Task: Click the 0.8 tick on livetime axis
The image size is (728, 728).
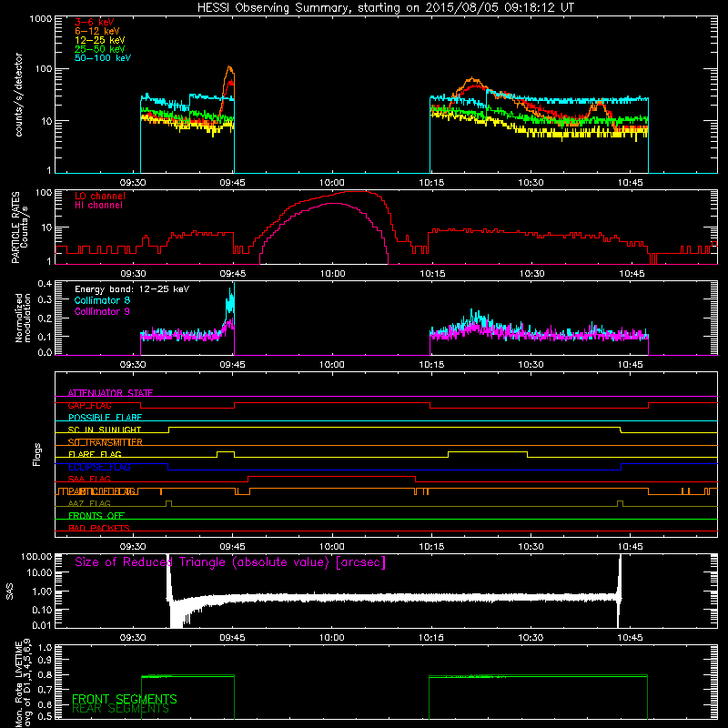Action: tap(45, 674)
